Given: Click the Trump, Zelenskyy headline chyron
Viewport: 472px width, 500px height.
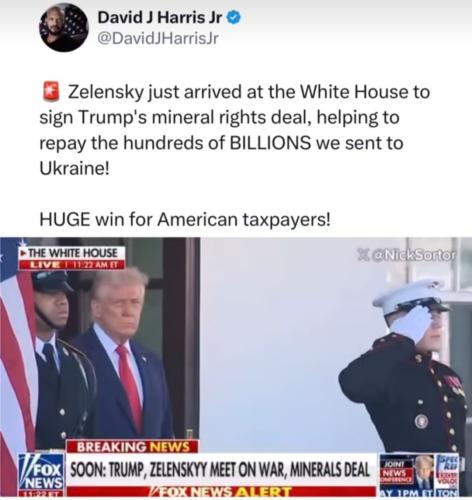Looking at the screenshot, I should click(220, 470).
